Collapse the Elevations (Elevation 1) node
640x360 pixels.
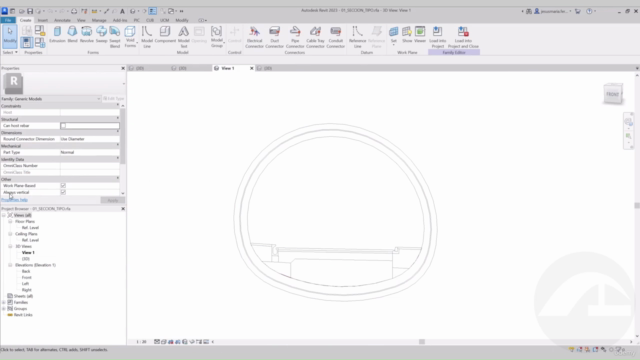point(10,265)
